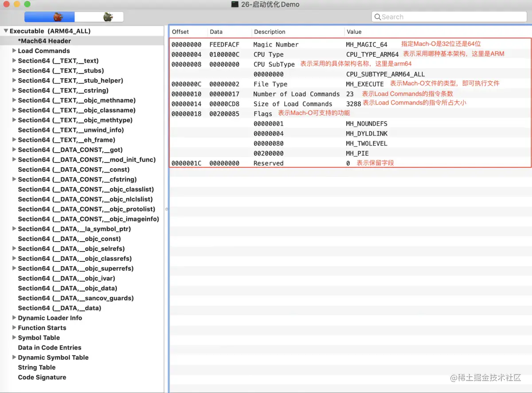Expand Section64 (__DATA_CONST,__got) node
The image size is (532, 393).
pyautogui.click(x=14, y=149)
